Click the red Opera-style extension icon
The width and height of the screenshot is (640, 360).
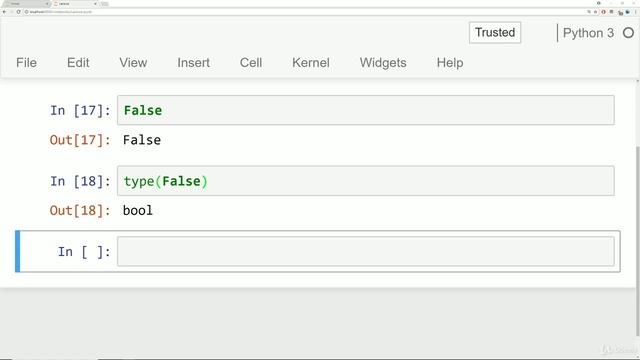(x=603, y=12)
